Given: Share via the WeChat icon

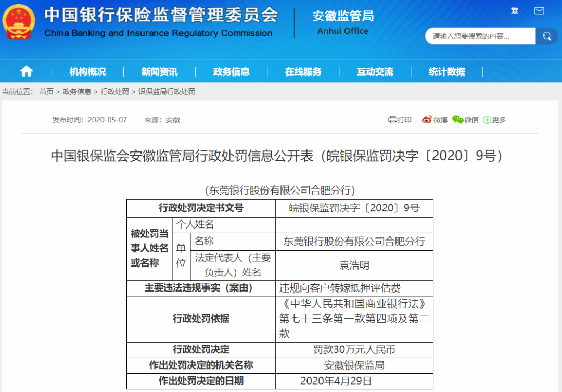Looking at the screenshot, I should [x=458, y=120].
